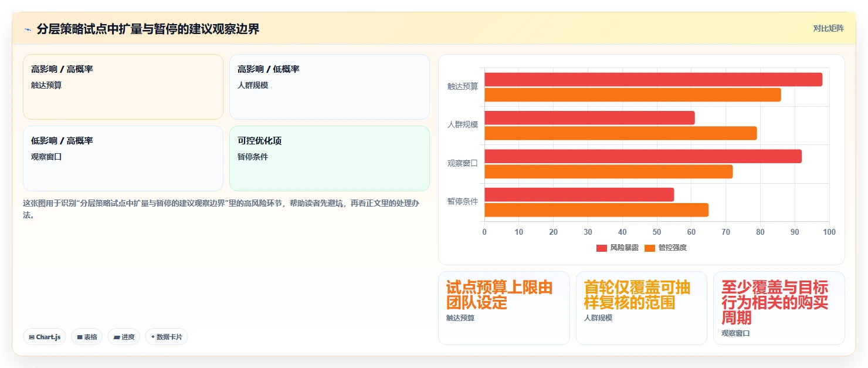Open the 对比矩阵 label in header
This screenshot has width=868, height=368.
pos(829,28)
